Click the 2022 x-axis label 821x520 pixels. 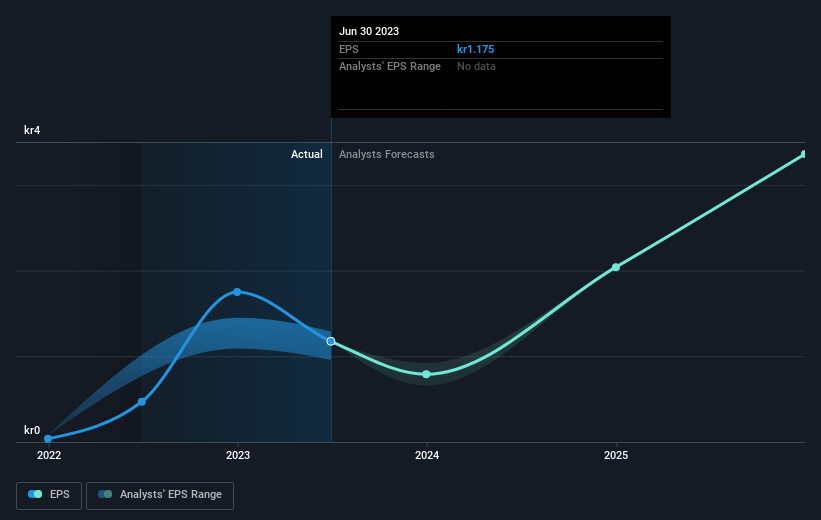tap(49, 455)
